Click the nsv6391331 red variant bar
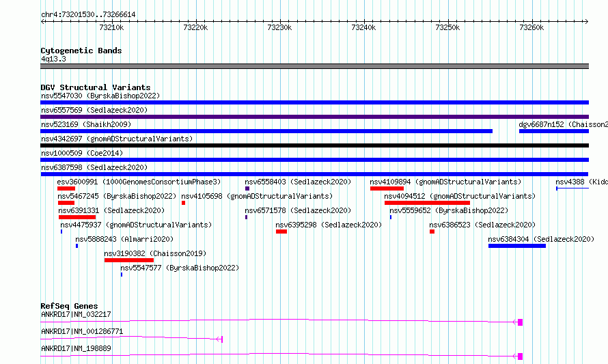Viewport: 608px width, 364px height. click(x=77, y=217)
